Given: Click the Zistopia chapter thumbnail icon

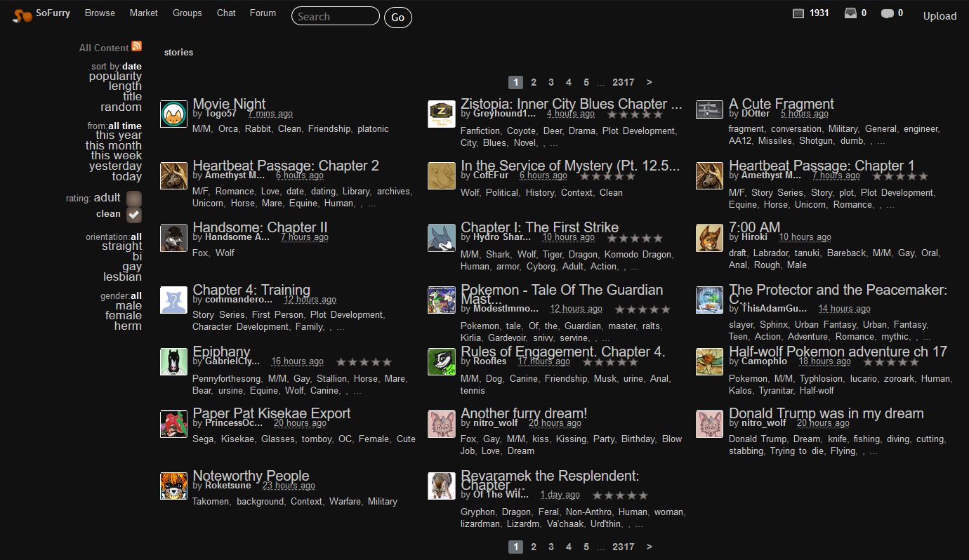Looking at the screenshot, I should point(441,113).
